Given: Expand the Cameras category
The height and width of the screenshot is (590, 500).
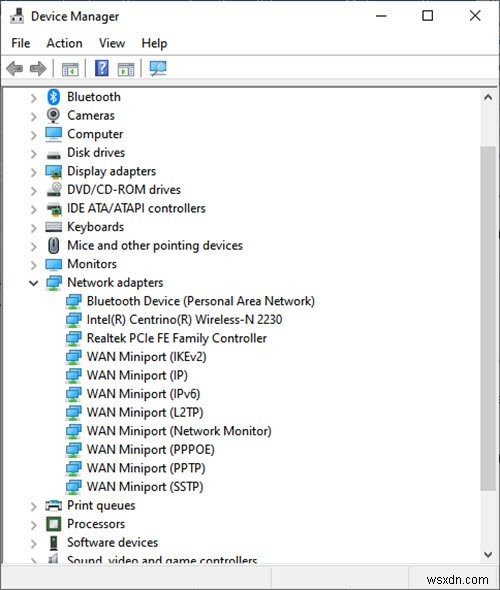Looking at the screenshot, I should (x=33, y=117).
